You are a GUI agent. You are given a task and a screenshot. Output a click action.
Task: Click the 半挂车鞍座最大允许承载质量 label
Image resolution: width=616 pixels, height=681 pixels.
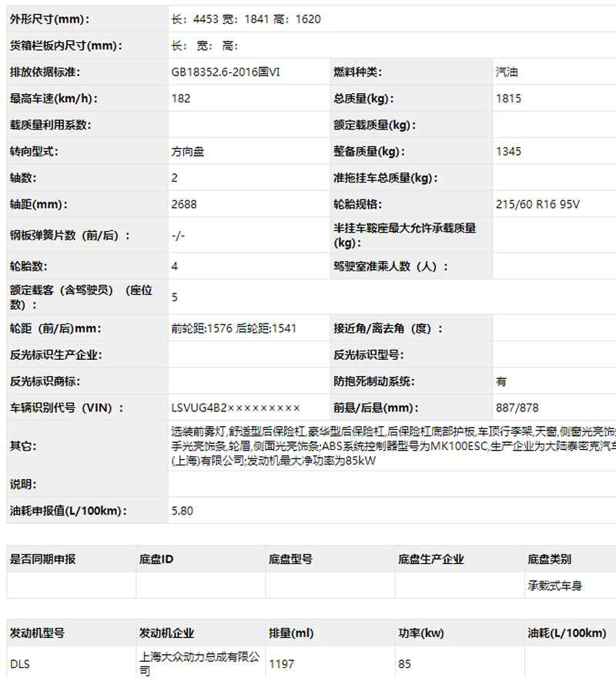404,235
